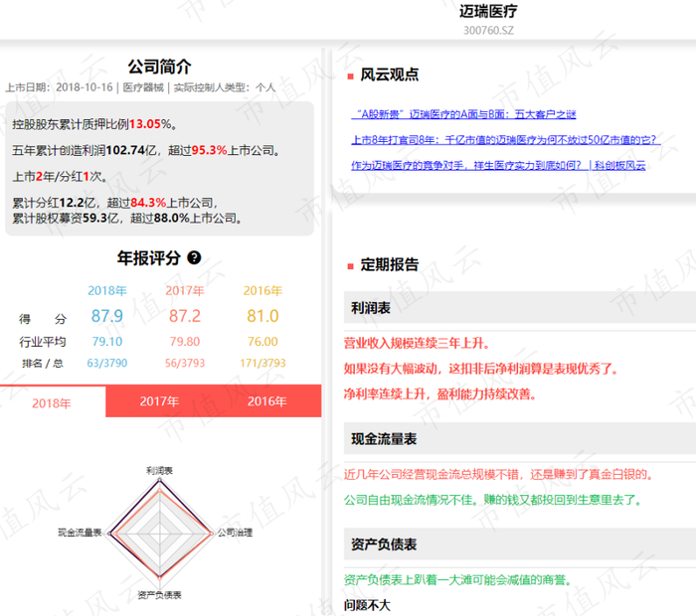The image size is (696, 616).
Task: Click the pledge ratio line 13.05%
Action: tap(94, 124)
